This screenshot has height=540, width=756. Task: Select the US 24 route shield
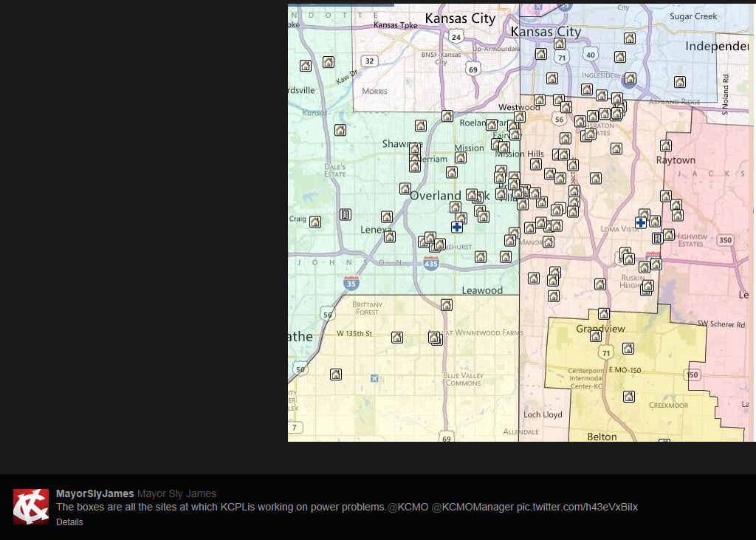[x=456, y=37]
